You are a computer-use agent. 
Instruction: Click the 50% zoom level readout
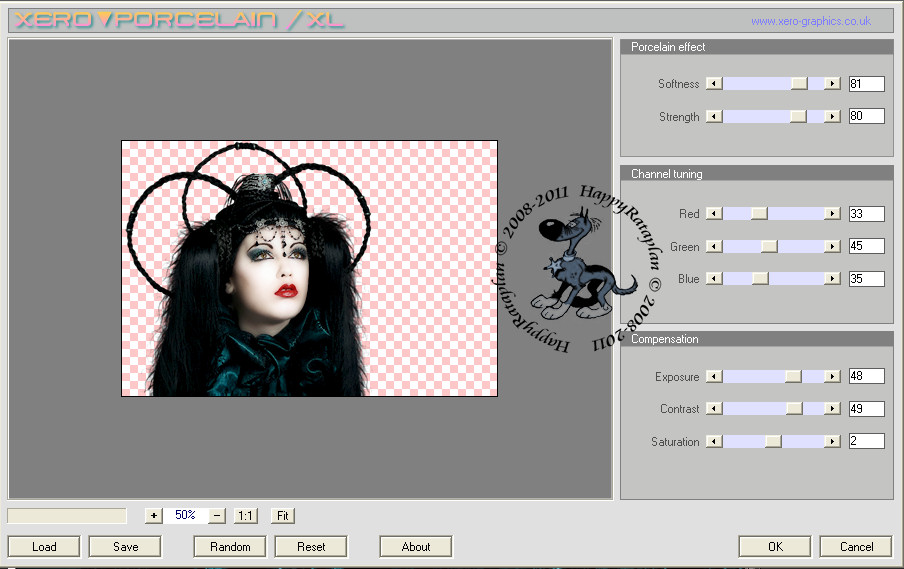tap(185, 515)
